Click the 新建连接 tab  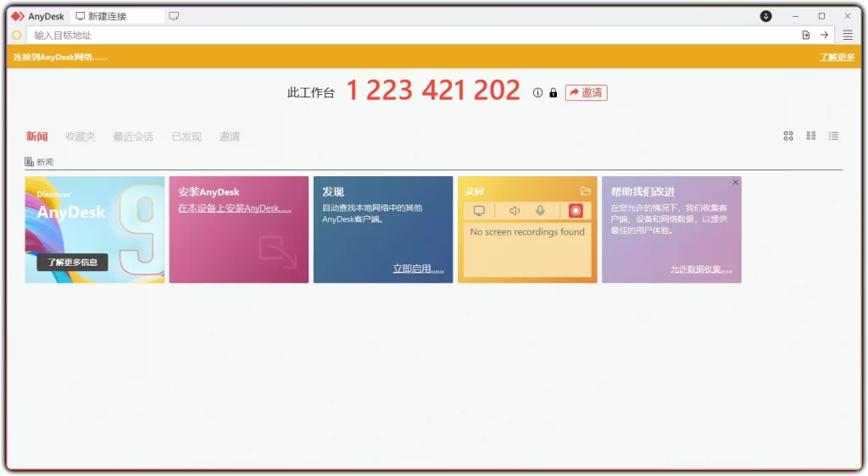pos(117,16)
